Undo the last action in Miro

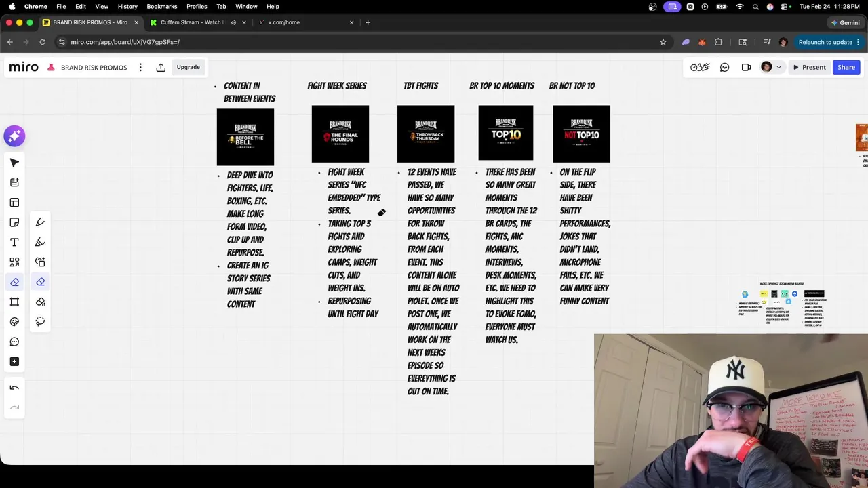pos(14,388)
